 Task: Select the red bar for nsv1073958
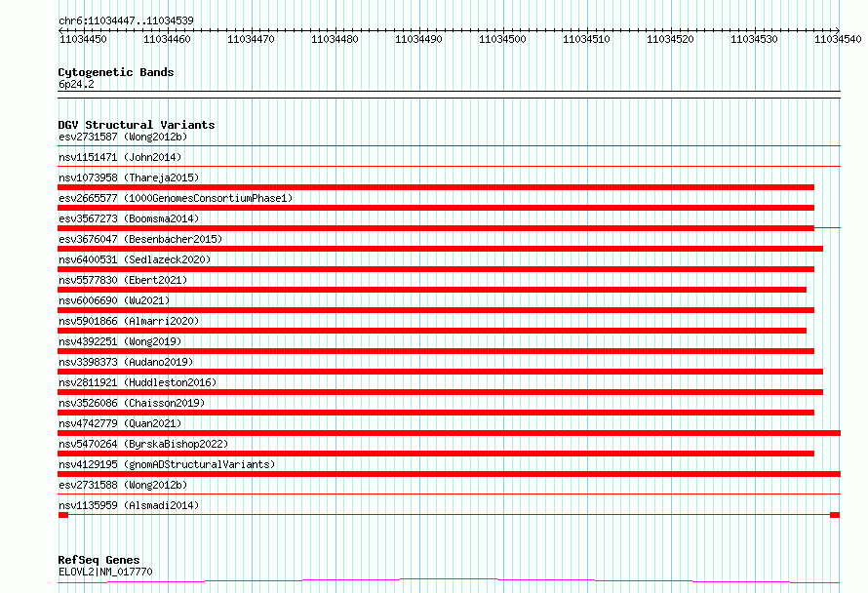436,187
